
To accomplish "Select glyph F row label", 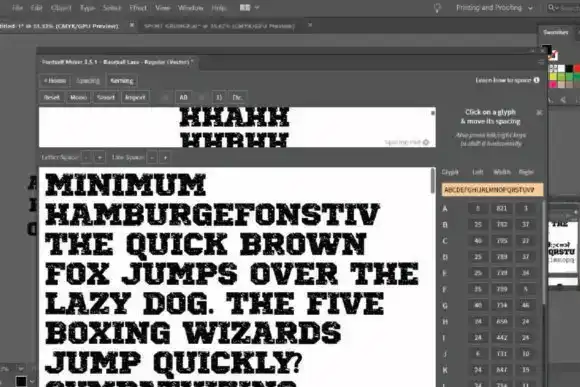I will [445, 289].
